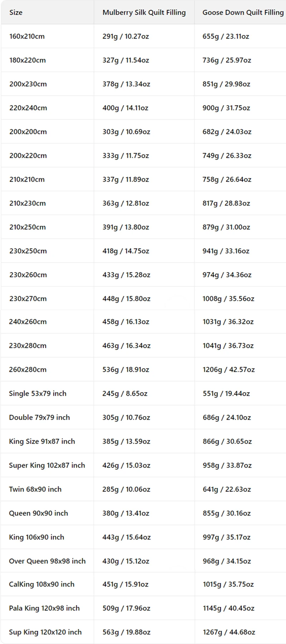Select the 160x210cm size cell

click(27, 36)
